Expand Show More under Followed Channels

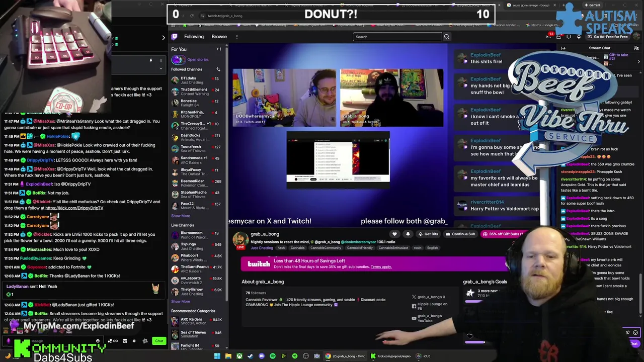pos(180,216)
